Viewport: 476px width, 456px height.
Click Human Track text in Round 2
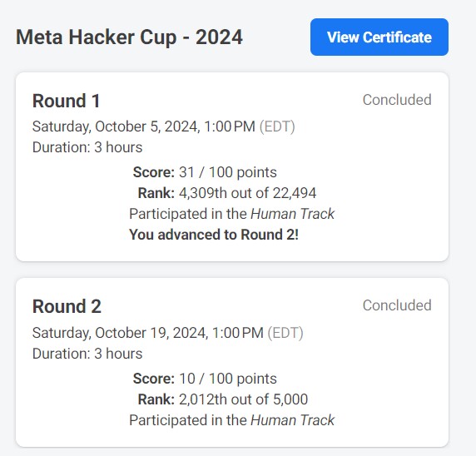292,420
